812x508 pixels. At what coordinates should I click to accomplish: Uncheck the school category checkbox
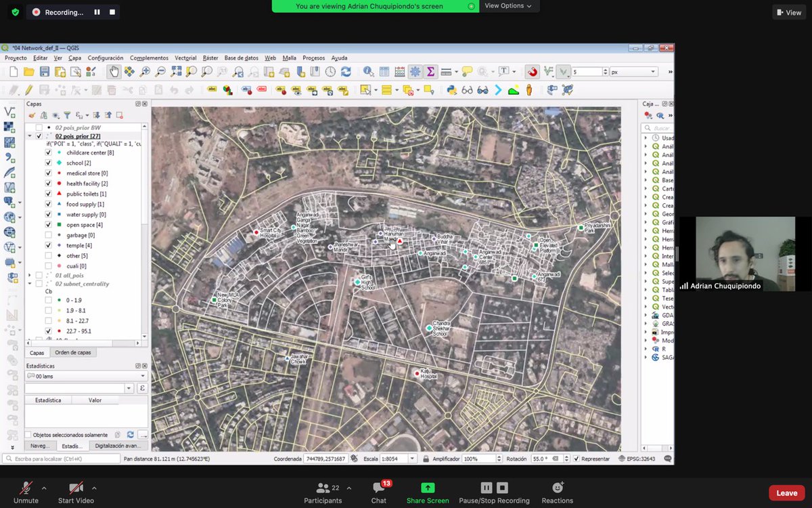(x=48, y=163)
